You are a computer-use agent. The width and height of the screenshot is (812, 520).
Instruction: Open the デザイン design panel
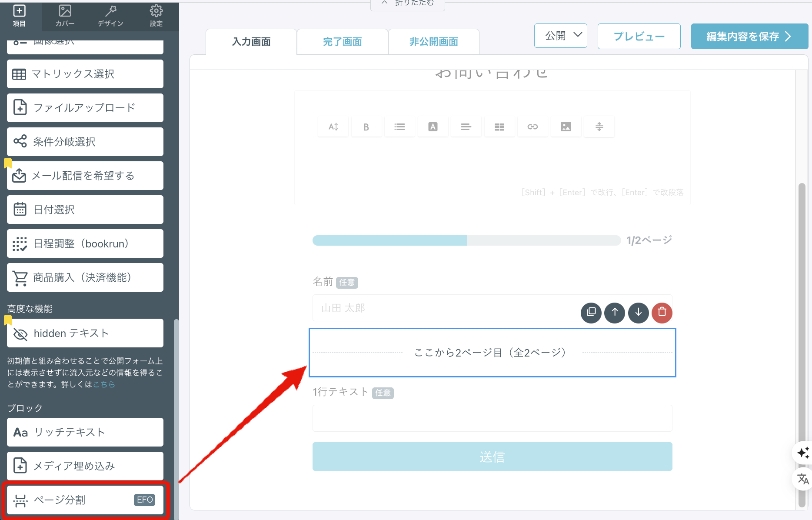coord(110,16)
